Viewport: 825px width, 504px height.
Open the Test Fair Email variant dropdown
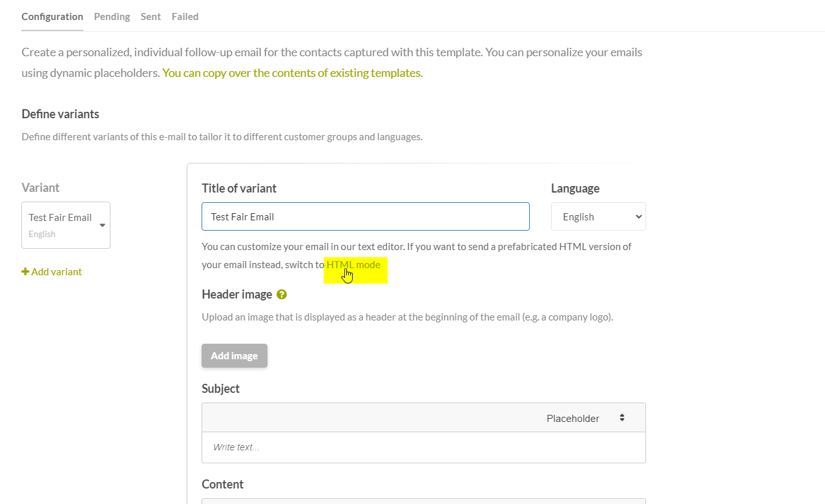(x=66, y=225)
